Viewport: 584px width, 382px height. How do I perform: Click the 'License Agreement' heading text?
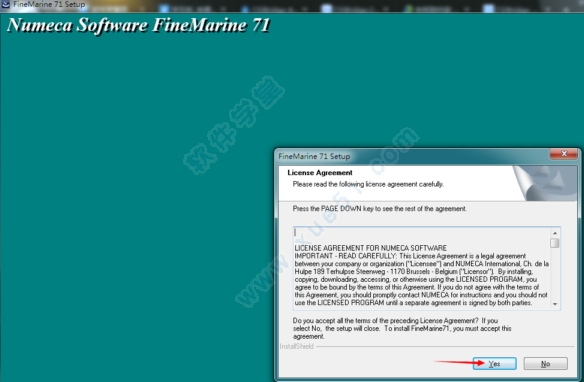pyautogui.click(x=320, y=172)
